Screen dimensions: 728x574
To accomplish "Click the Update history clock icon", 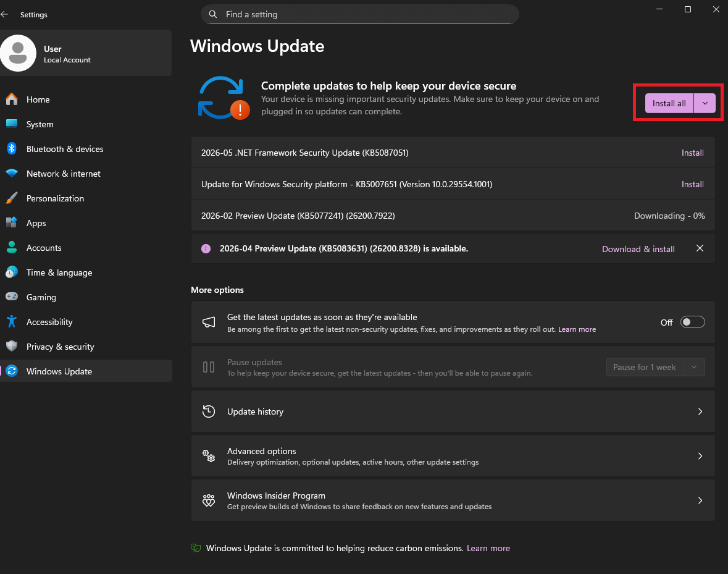I will click(x=209, y=412).
